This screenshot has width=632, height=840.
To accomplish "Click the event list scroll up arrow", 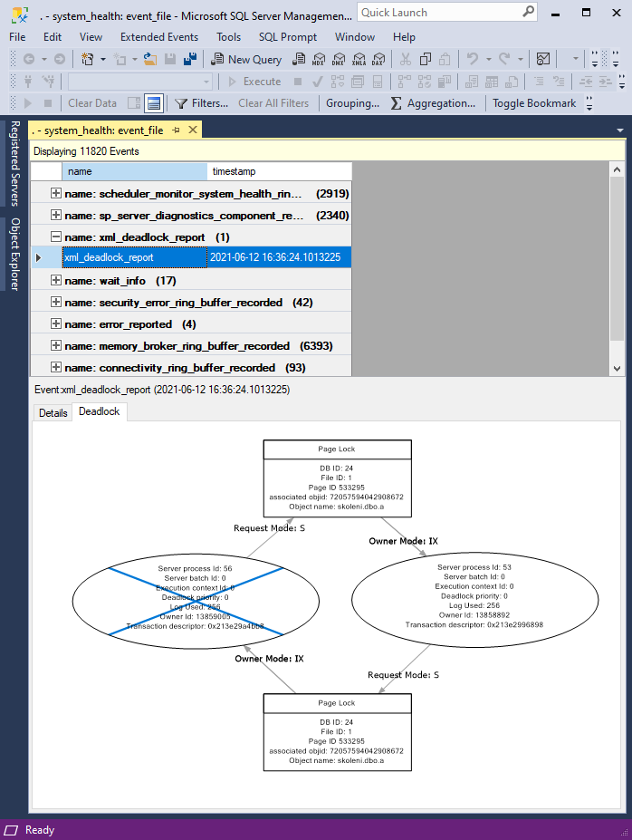I will [617, 169].
